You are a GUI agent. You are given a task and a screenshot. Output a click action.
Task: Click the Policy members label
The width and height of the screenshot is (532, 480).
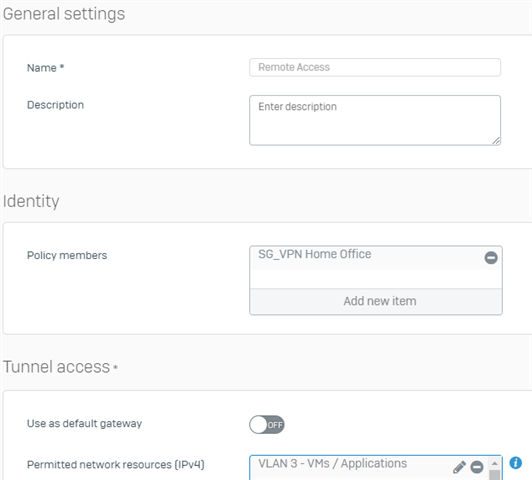tap(67, 255)
